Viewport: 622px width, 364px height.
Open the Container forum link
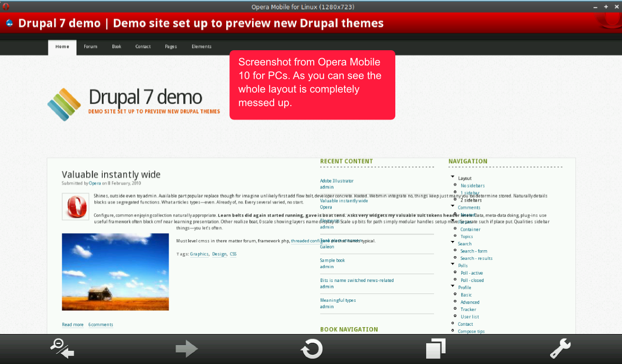click(x=470, y=229)
